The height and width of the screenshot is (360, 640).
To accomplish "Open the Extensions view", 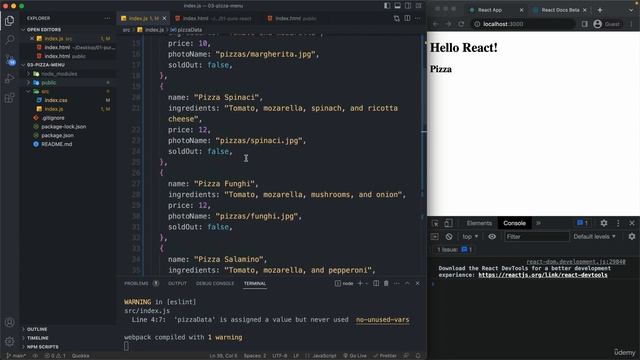I will click(9, 98).
